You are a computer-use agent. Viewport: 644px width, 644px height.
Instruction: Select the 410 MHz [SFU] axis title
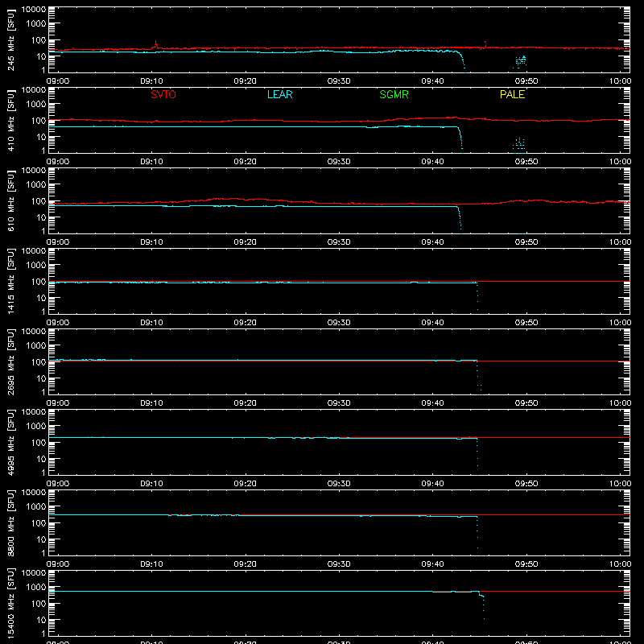(10, 120)
